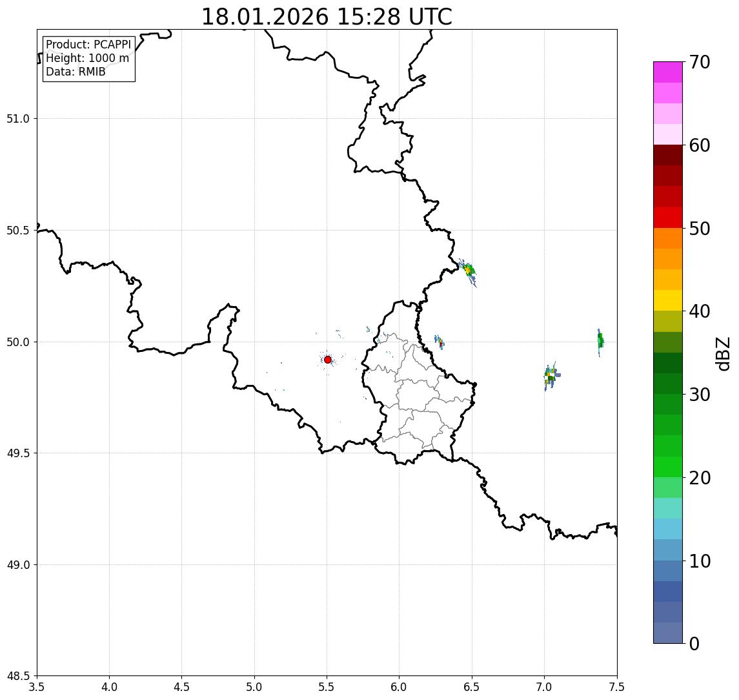Click the radar echo near 7.0 longitude
This screenshot has width=739, height=700.
coord(551,376)
